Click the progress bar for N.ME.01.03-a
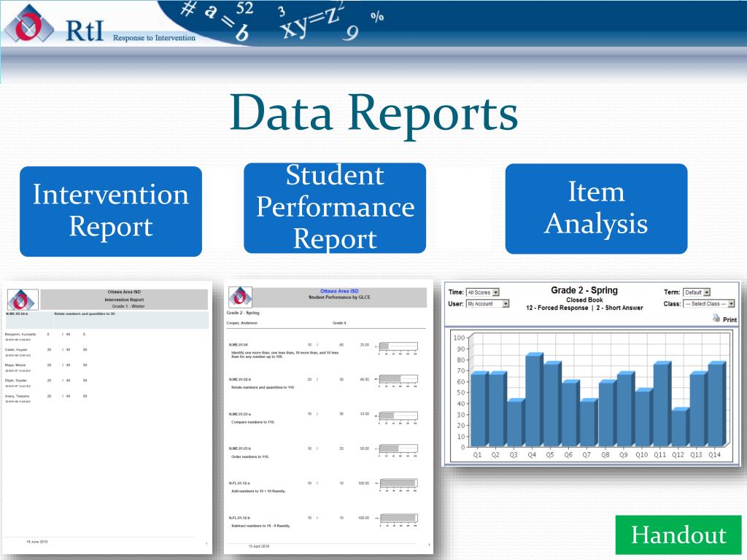This screenshot has width=747, height=560. click(398, 415)
